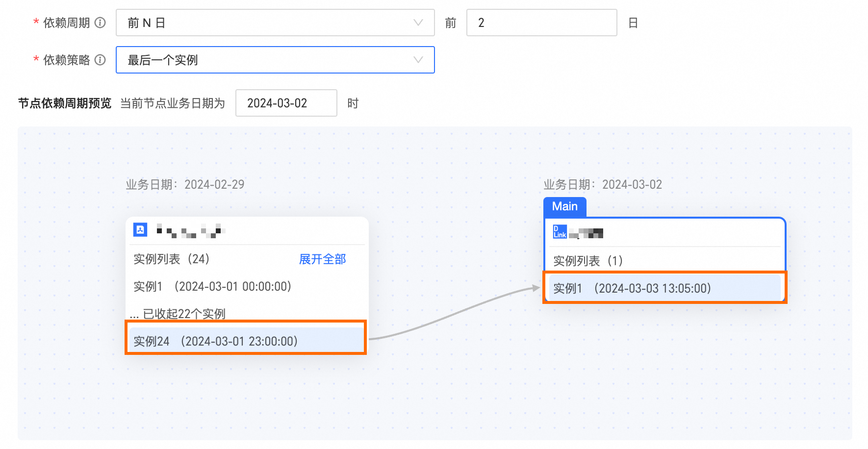868x449 pixels.
Task: Click the 节点依赖周期预览 heading
Action: (x=65, y=103)
